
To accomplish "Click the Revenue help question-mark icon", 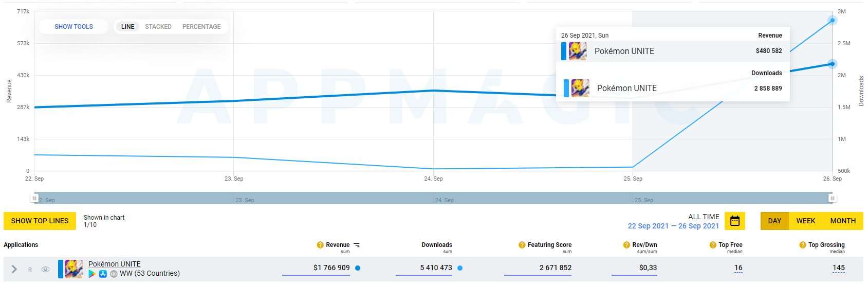I will 320,245.
